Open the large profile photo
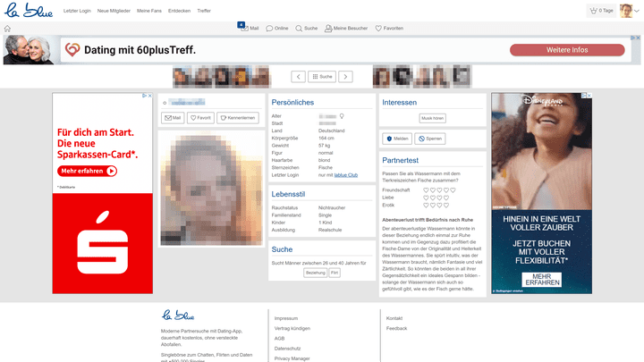 (211, 189)
